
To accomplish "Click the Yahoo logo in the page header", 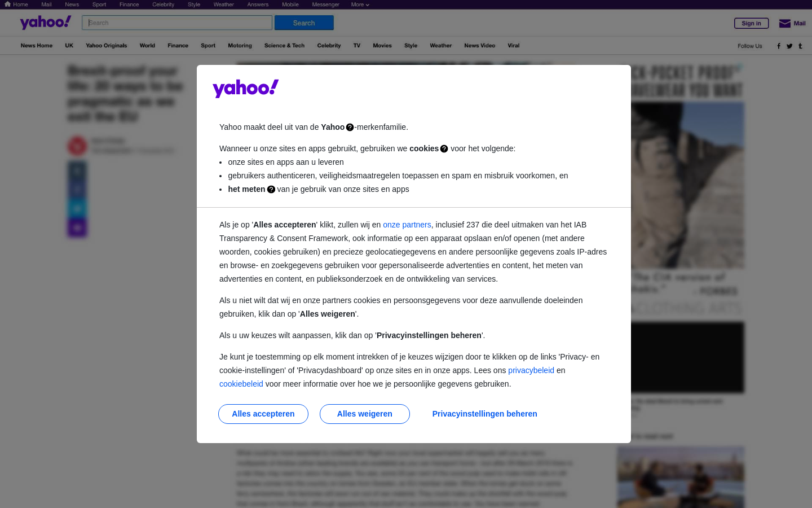I will [x=46, y=23].
